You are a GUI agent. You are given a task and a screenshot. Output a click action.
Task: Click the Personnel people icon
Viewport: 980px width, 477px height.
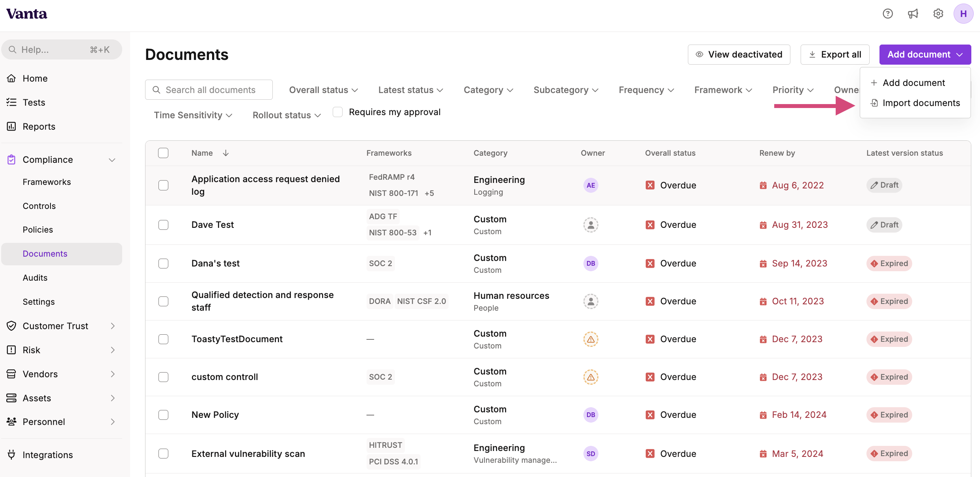11,422
